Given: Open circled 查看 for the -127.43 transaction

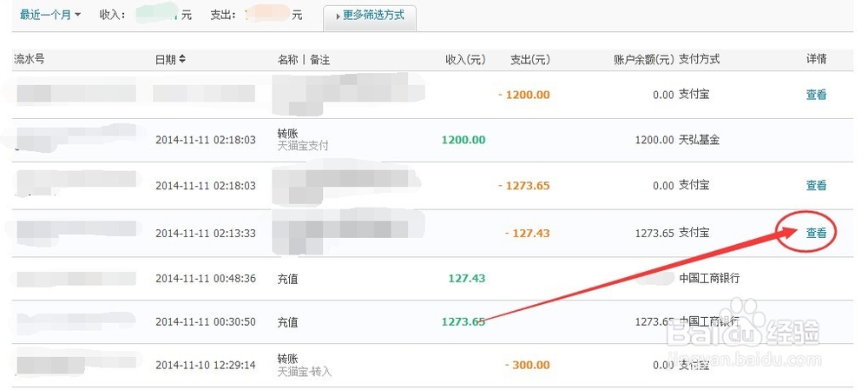Looking at the screenshot, I should coord(816,234).
